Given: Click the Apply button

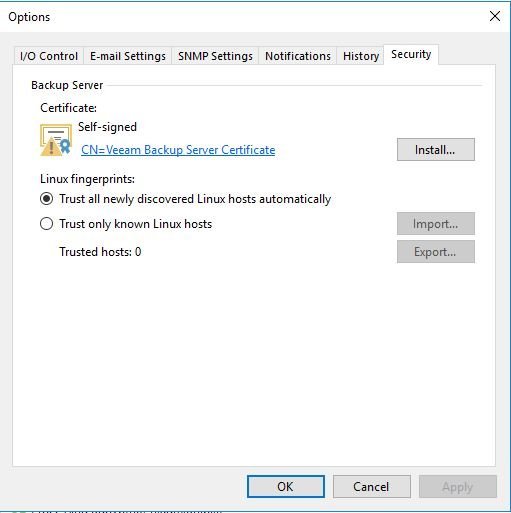Looking at the screenshot, I should click(458, 487).
